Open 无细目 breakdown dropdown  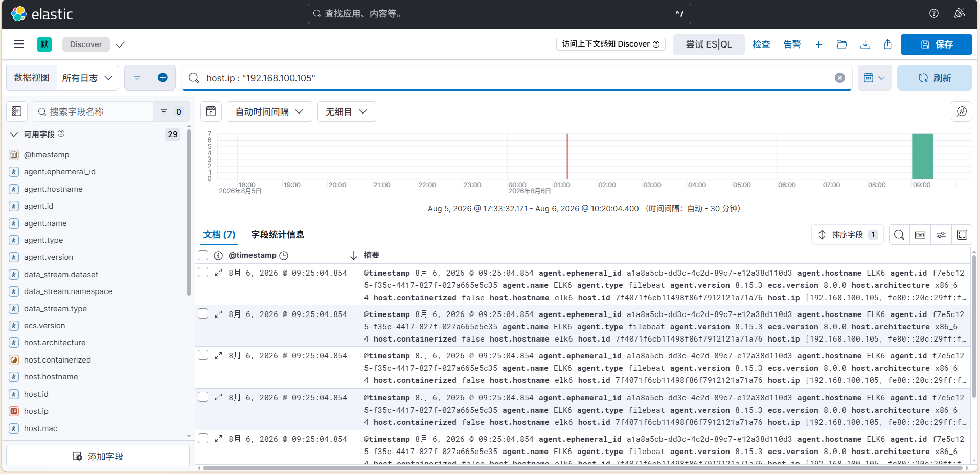(x=347, y=111)
